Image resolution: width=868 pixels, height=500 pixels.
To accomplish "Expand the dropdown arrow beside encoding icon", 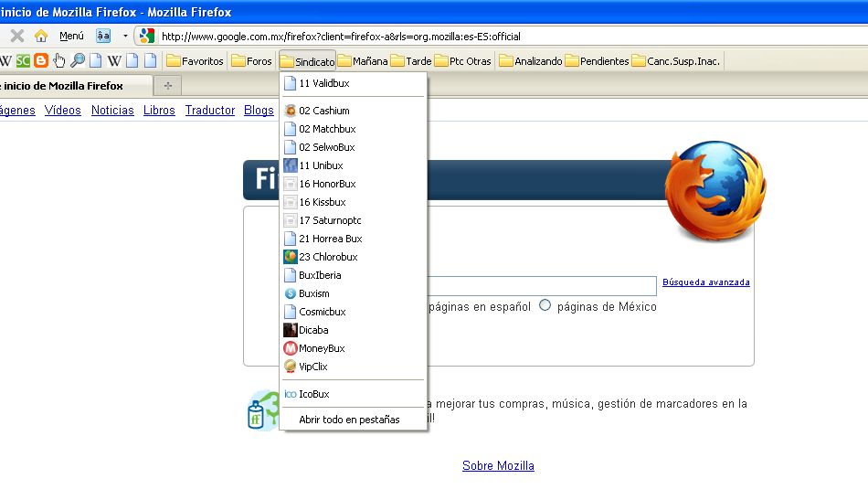I will pos(125,36).
